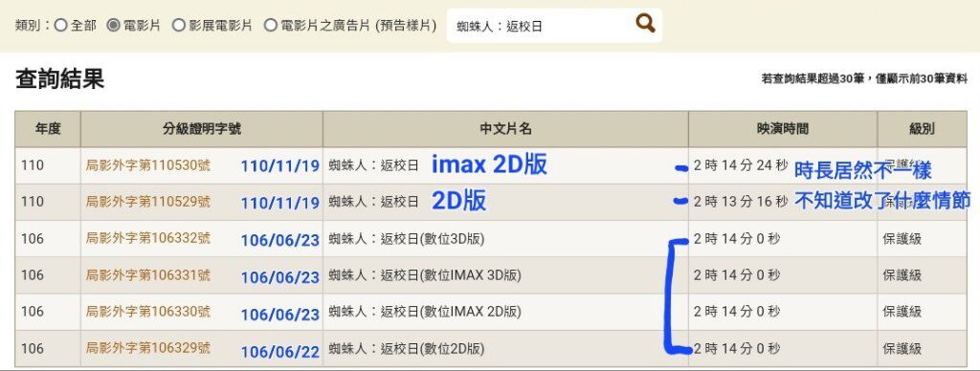Open certificate link 局影外字第106332號

tap(148, 238)
